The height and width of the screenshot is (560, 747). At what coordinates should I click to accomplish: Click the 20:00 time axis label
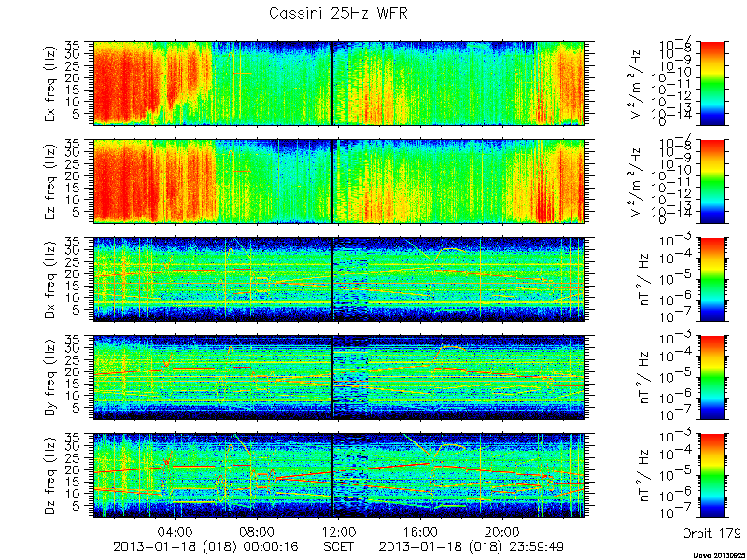(502, 531)
